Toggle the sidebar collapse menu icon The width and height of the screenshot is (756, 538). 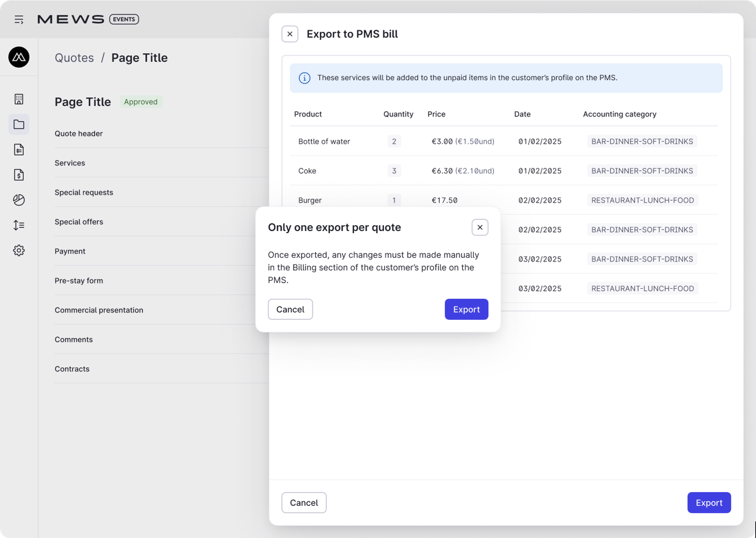pyautogui.click(x=19, y=20)
